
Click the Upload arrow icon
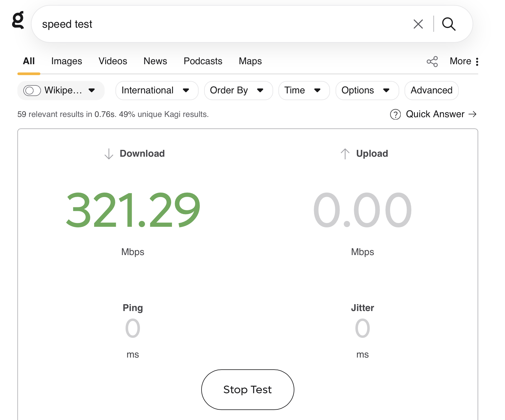(345, 154)
